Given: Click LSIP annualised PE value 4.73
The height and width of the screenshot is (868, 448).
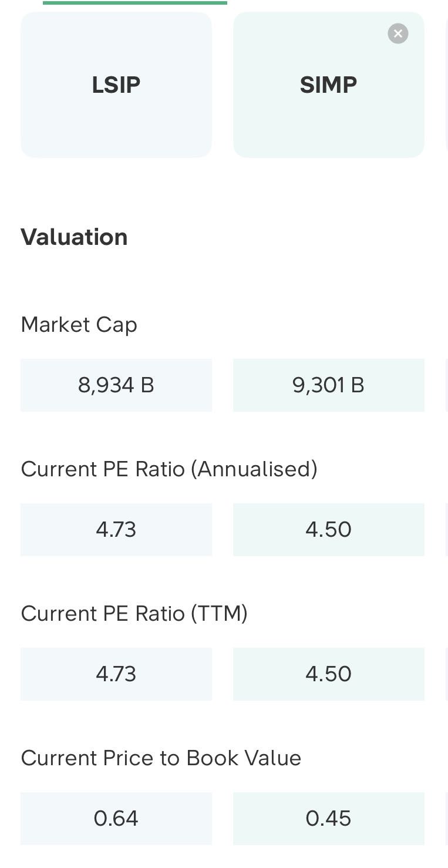Looking at the screenshot, I should coord(116,530).
